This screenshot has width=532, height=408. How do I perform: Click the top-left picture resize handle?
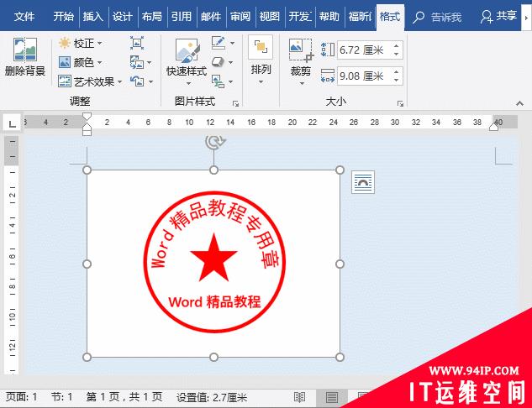[x=87, y=170]
